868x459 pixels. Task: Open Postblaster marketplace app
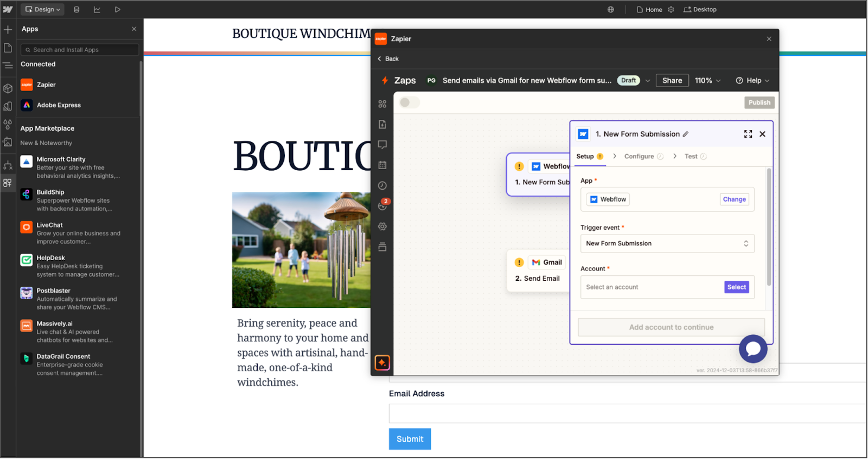tap(79, 299)
